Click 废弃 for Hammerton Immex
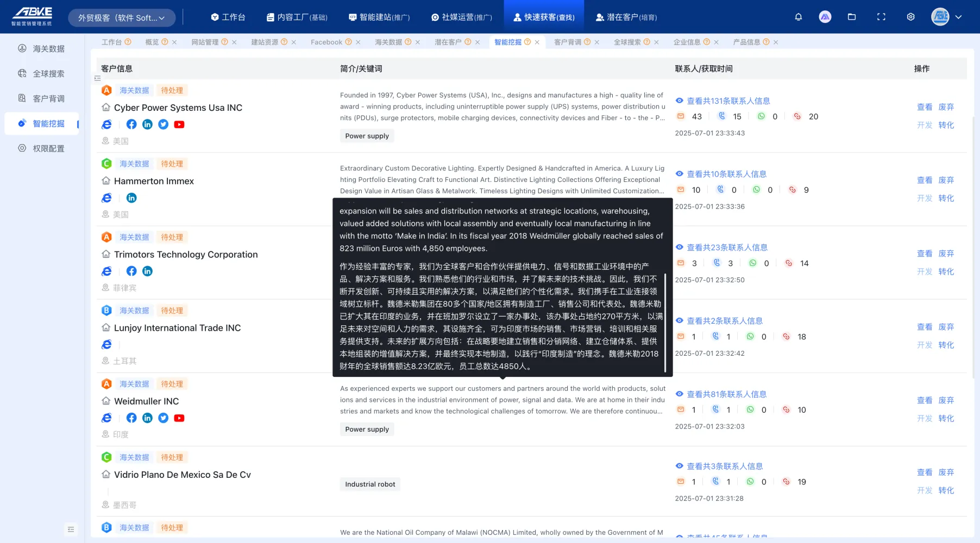The image size is (980, 543). [x=946, y=180]
